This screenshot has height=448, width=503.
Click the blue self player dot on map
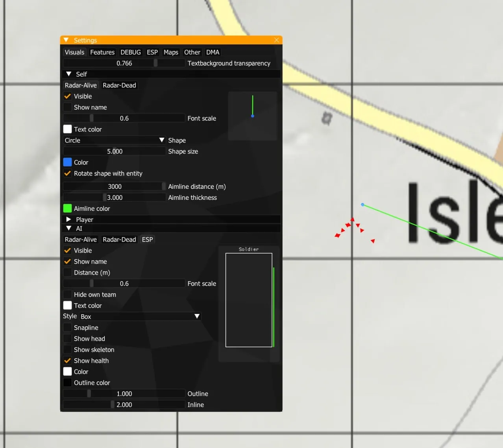(x=362, y=205)
